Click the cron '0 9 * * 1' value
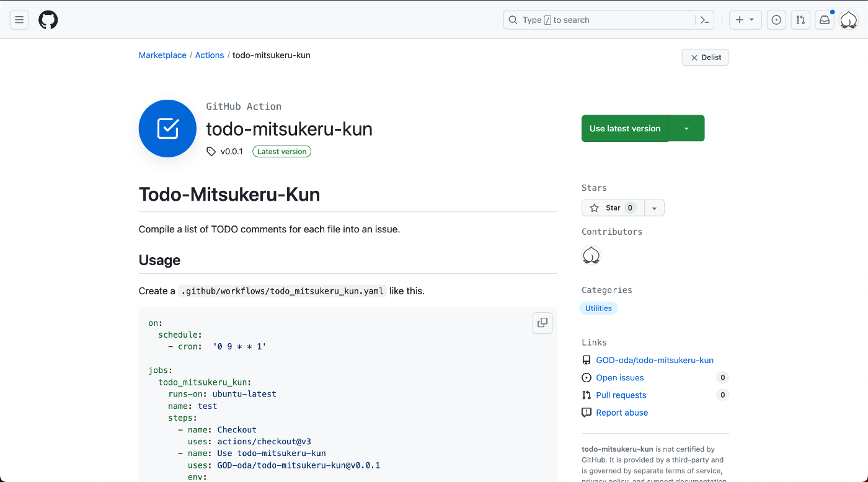Image resolution: width=868 pixels, height=482 pixels. [239, 346]
